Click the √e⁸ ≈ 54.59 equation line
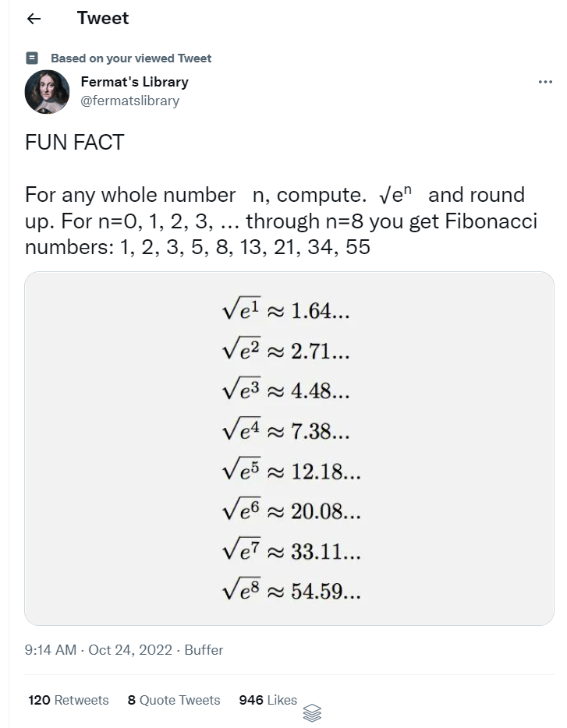567x728 pixels. click(291, 592)
